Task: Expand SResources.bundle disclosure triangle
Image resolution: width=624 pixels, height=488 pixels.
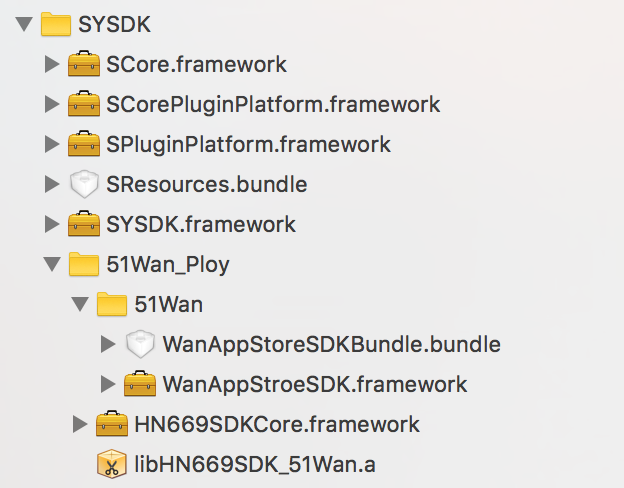Action: tap(52, 184)
